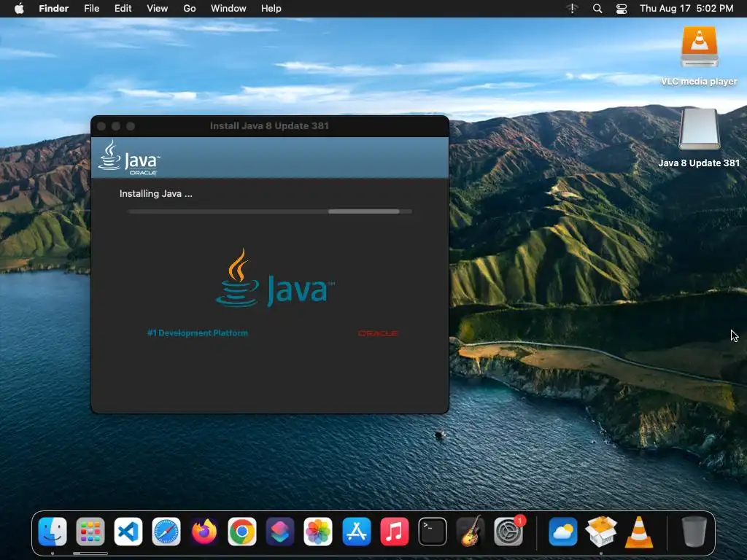747x560 pixels.
Task: Click the large Java logo in installer
Action: point(275,278)
